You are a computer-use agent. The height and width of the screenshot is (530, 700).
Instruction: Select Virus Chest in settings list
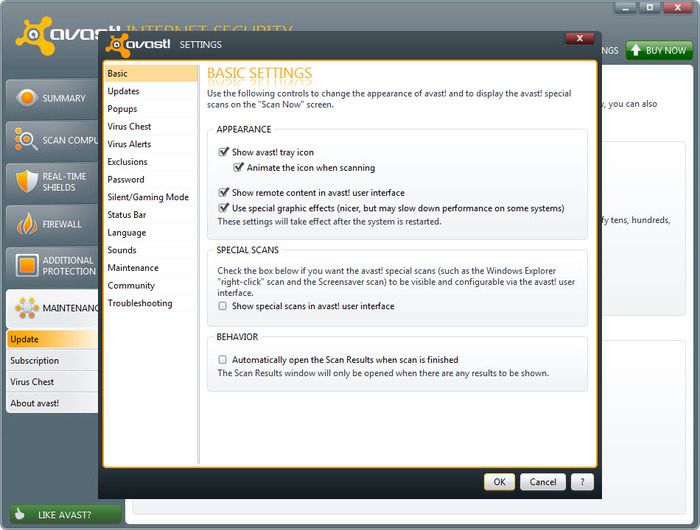pyautogui.click(x=129, y=127)
